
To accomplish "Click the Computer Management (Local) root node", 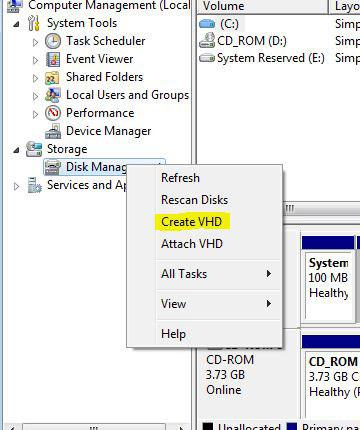I will pyautogui.click(x=109, y=5).
